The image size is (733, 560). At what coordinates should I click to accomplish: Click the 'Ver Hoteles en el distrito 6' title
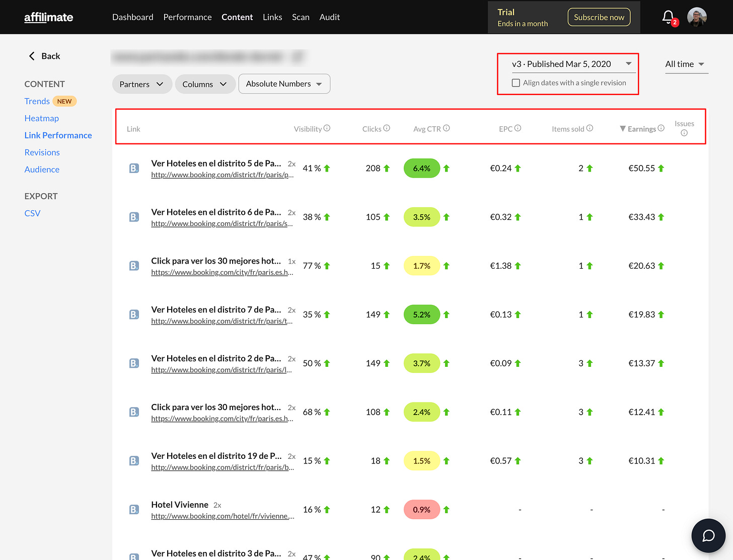pyautogui.click(x=216, y=212)
